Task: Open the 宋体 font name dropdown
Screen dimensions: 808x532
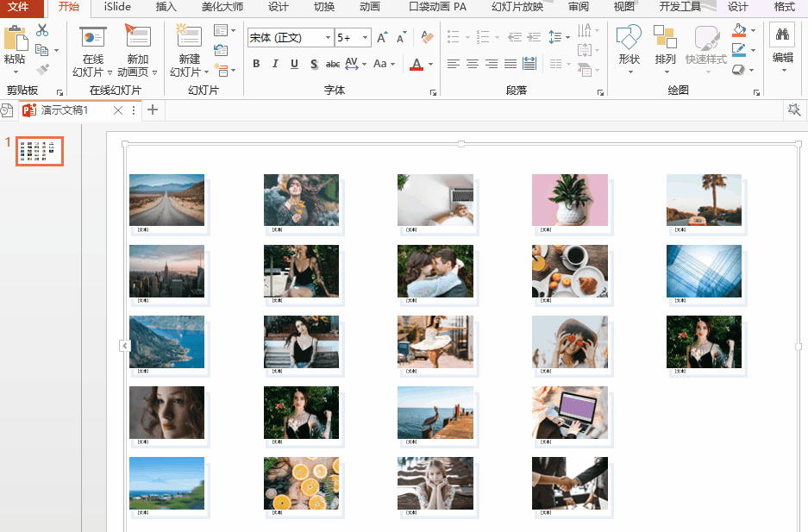Action: 328,38
